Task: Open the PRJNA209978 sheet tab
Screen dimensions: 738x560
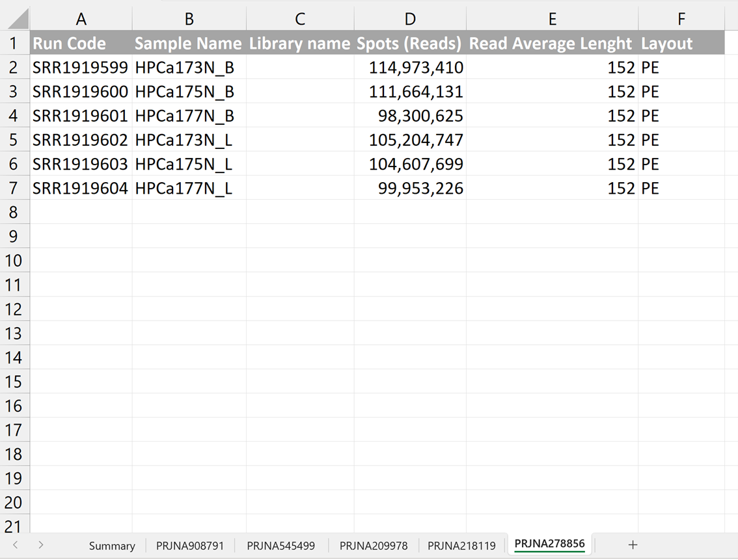Action: tap(374, 546)
